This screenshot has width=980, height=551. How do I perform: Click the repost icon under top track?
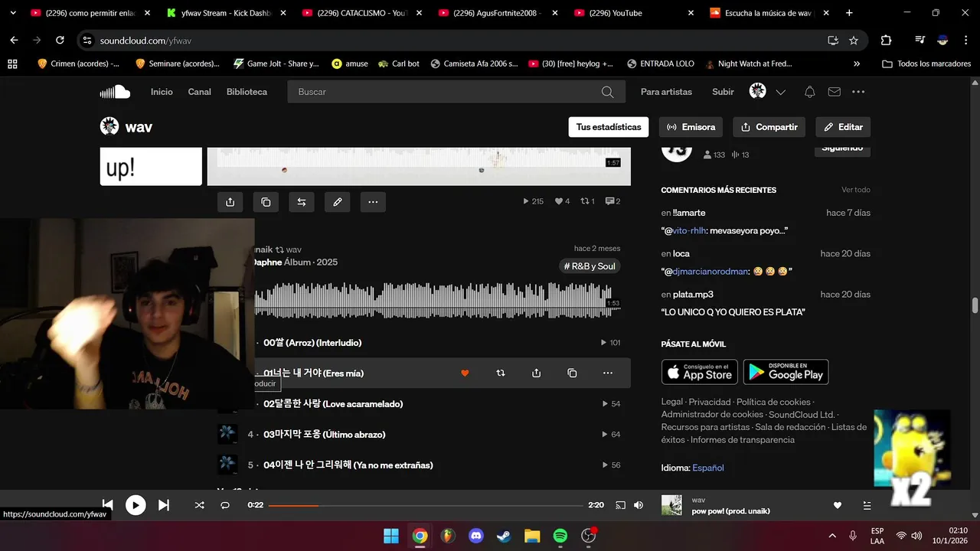click(x=302, y=202)
